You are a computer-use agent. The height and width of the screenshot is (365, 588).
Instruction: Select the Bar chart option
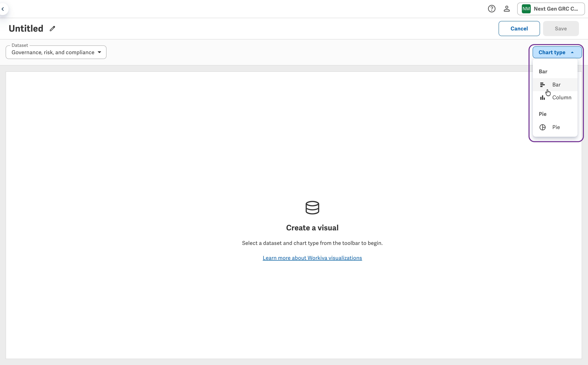(x=555, y=85)
